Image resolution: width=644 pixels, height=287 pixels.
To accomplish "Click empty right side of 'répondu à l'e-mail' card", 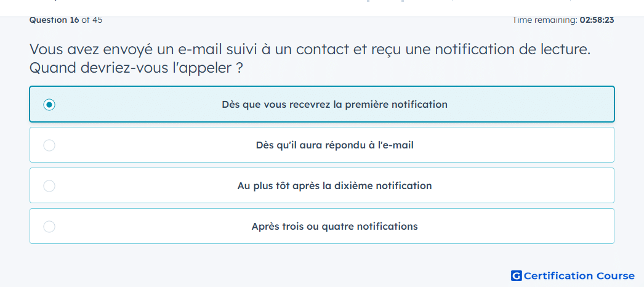I will [x=534, y=145].
